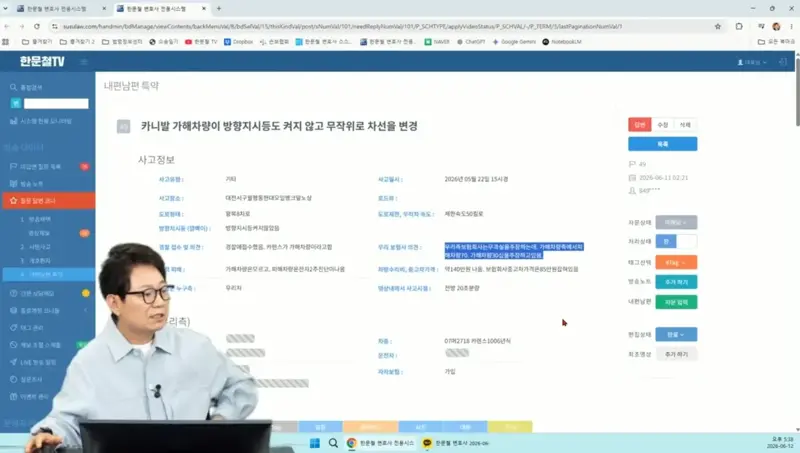The image size is (800, 453).
Task: Click the red 답변 button
Action: coord(639,124)
